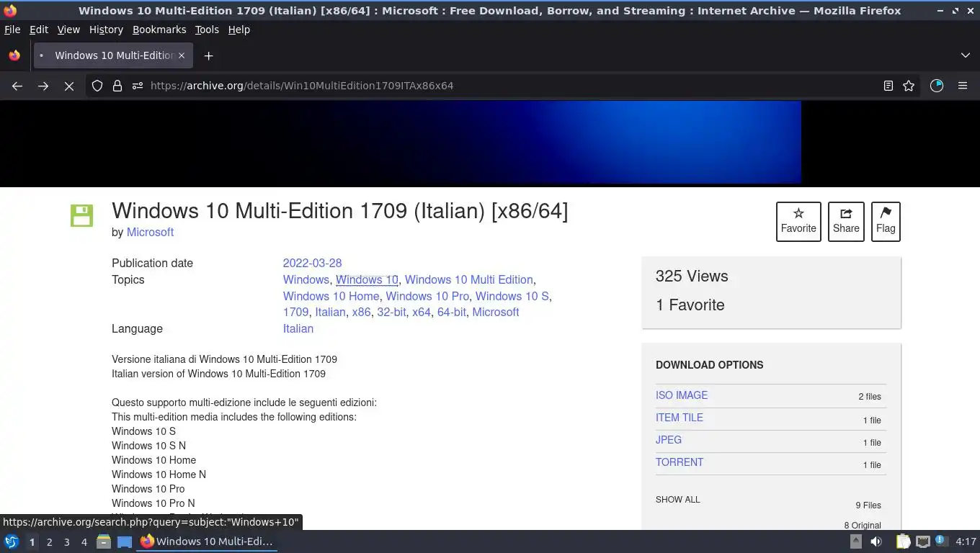Open the Microsoft creator link
Image resolution: width=980 pixels, height=553 pixels.
(x=150, y=232)
